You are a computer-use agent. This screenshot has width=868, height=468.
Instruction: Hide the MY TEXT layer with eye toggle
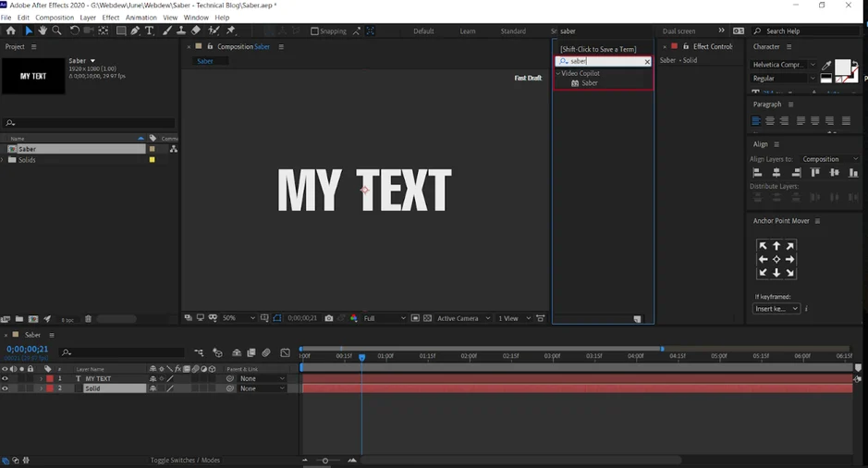click(x=5, y=379)
